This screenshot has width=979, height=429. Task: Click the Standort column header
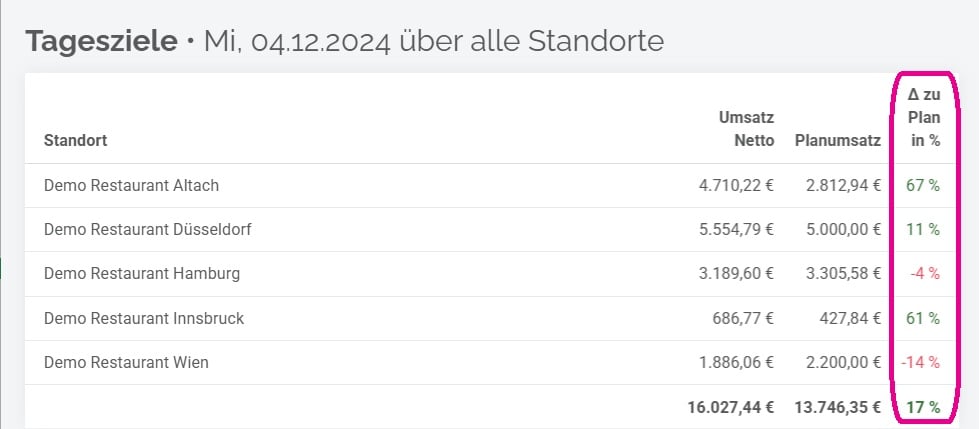75,141
